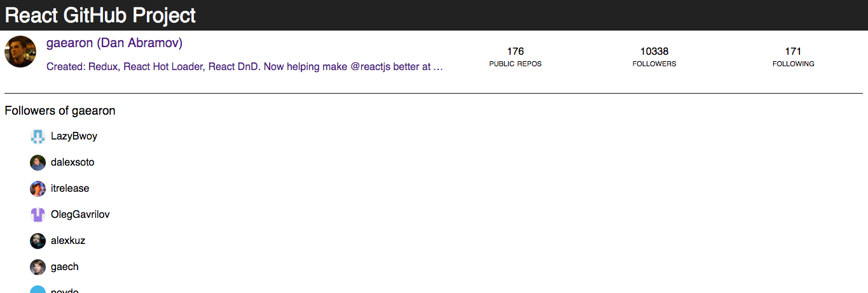Open follower LazyBwoy's name
The image size is (868, 293).
pyautogui.click(x=74, y=136)
